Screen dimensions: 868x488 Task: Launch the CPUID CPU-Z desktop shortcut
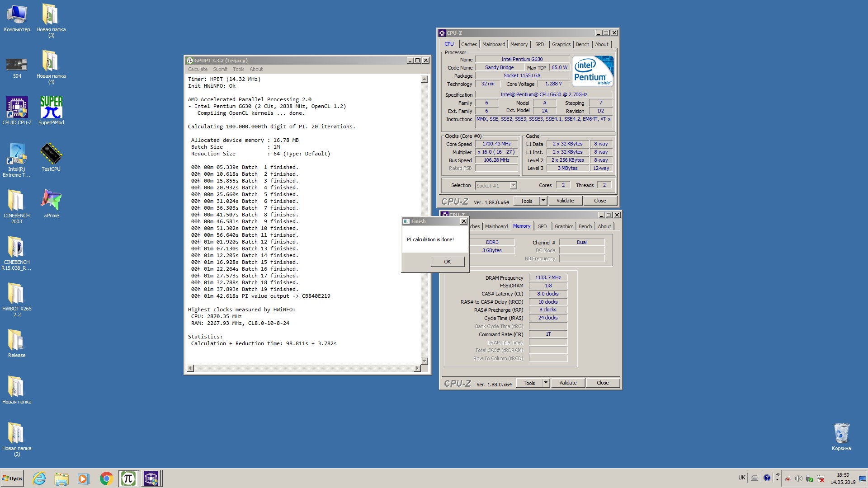click(17, 111)
